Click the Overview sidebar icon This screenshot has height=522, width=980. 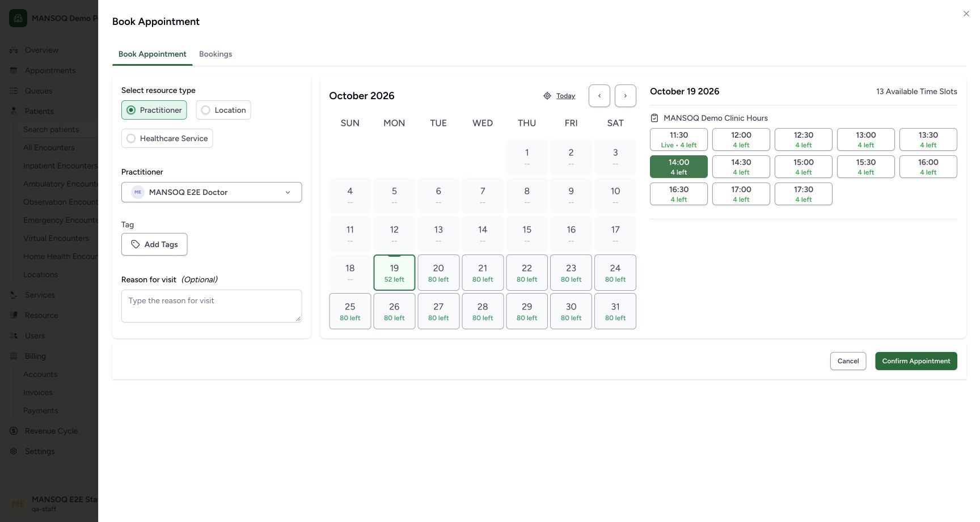[14, 50]
